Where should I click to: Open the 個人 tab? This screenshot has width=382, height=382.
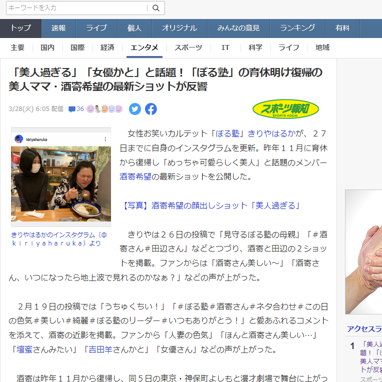click(x=134, y=28)
